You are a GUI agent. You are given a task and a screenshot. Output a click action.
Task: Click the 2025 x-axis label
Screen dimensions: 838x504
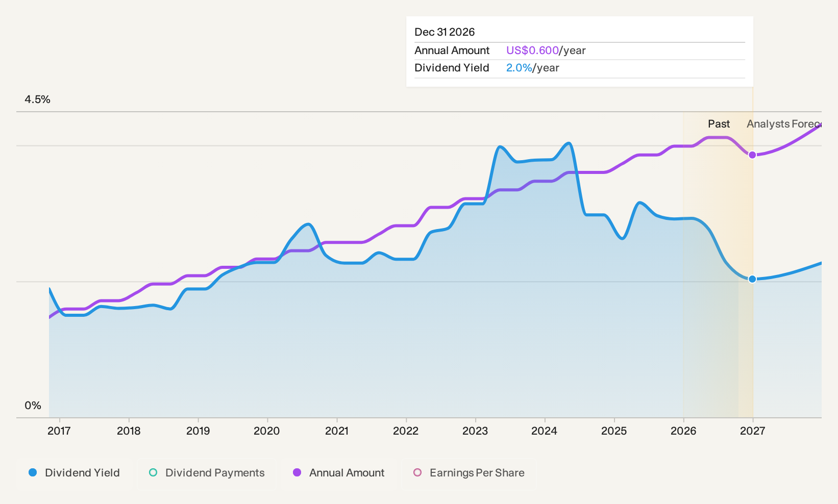click(614, 431)
